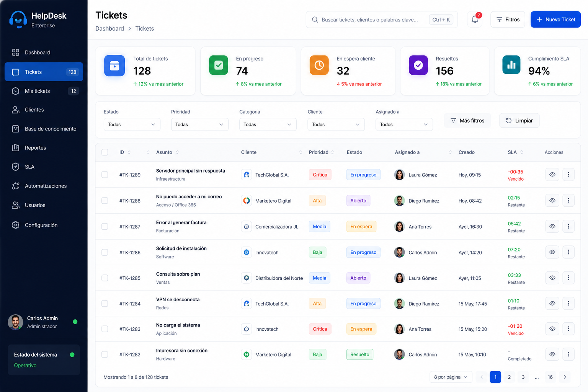Click the HelpDesk headset logo
The height and width of the screenshot is (392, 588).
[18, 20]
